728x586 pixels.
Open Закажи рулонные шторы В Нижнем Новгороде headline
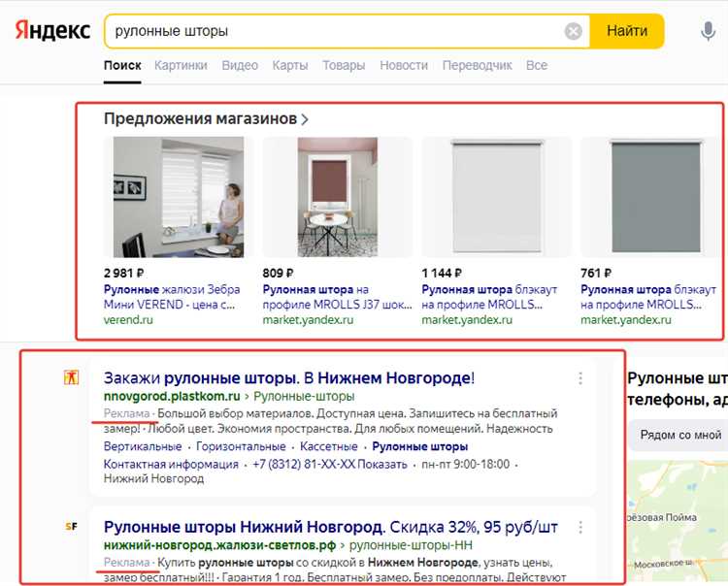289,378
